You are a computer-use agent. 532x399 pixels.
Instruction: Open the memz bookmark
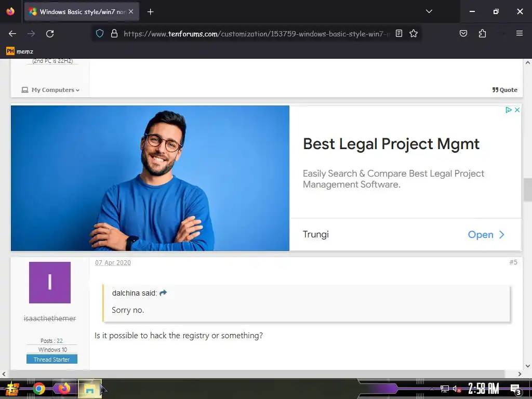point(20,51)
